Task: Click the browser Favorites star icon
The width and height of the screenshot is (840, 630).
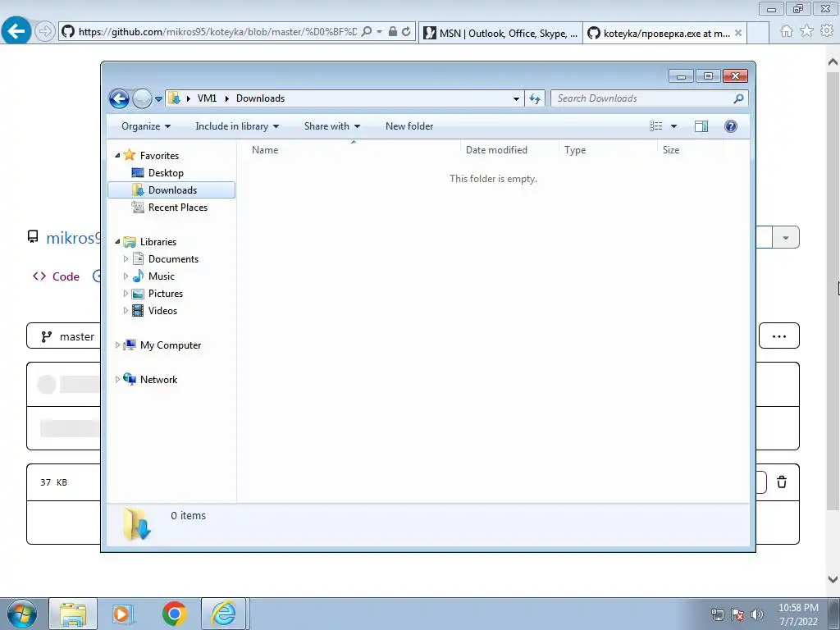Action: 806,31
